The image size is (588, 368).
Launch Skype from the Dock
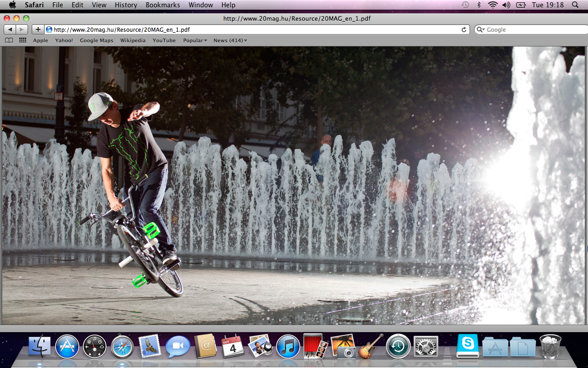(x=468, y=346)
